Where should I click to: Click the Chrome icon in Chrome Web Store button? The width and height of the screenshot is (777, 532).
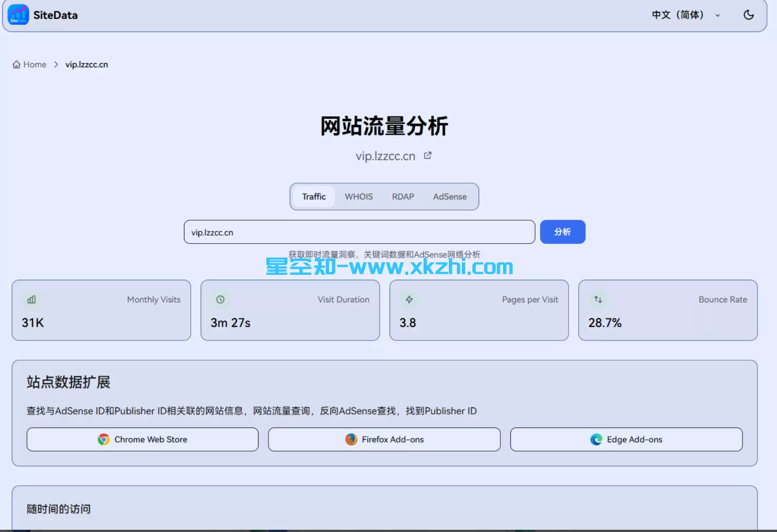tap(104, 439)
